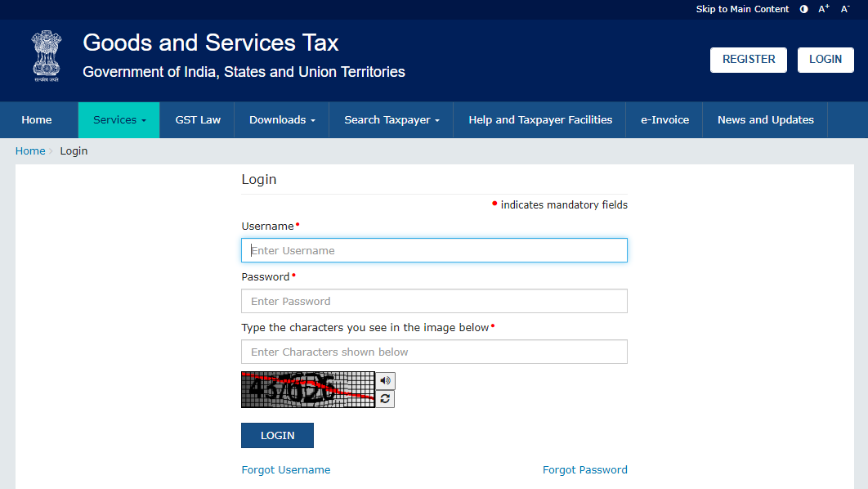Click the Home breadcrumb link
This screenshot has height=489, width=868.
[30, 150]
